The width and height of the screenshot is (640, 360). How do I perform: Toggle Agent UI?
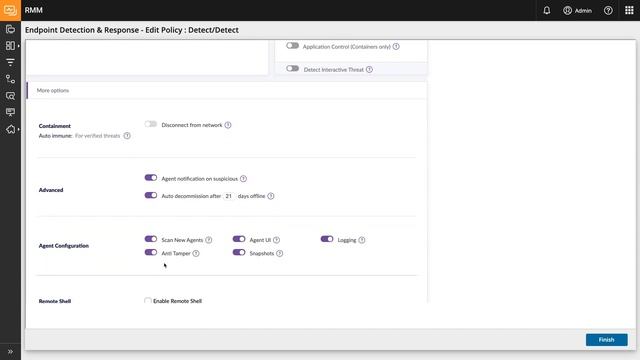click(x=239, y=239)
